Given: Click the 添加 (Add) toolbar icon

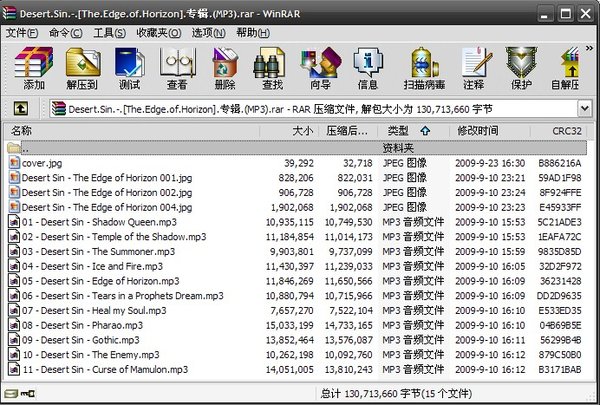Looking at the screenshot, I should pos(34,68).
